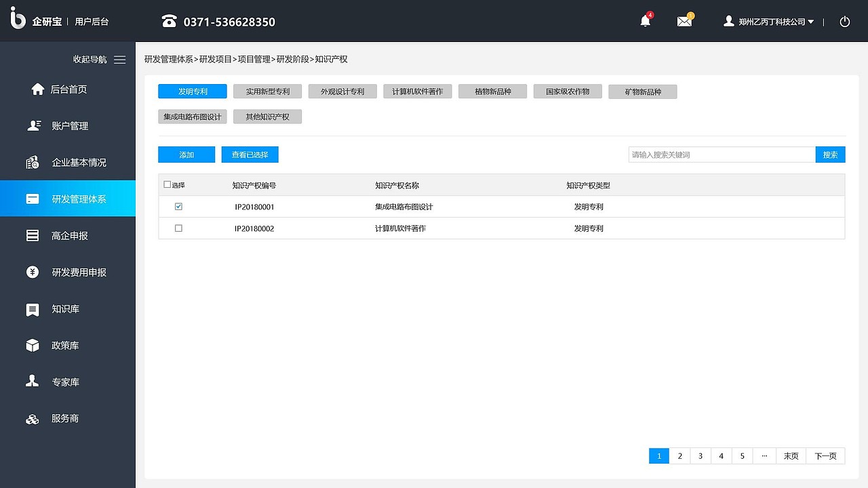
Task: Click the 服务商 icon in sidebar
Action: (x=33, y=419)
